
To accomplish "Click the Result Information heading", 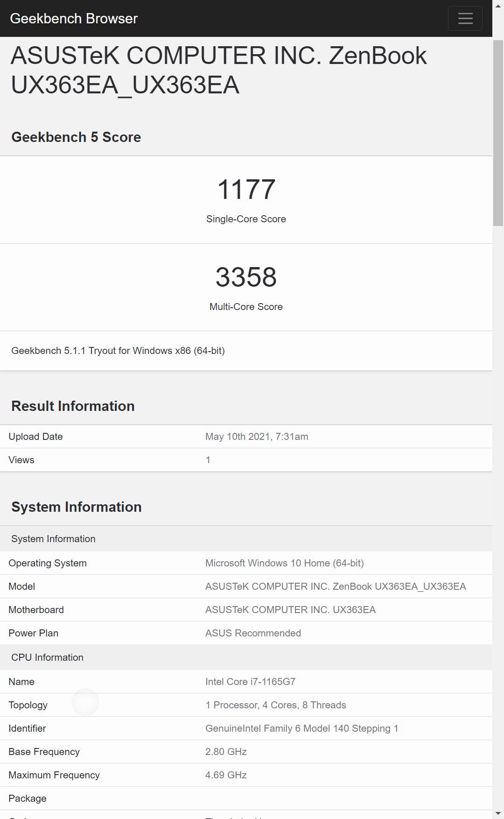I will tap(73, 406).
